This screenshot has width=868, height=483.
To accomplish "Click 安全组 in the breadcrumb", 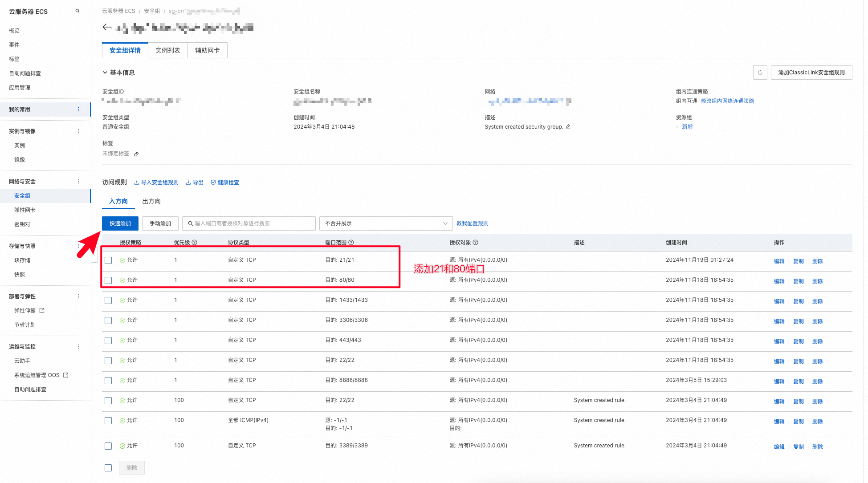I will 152,11.
